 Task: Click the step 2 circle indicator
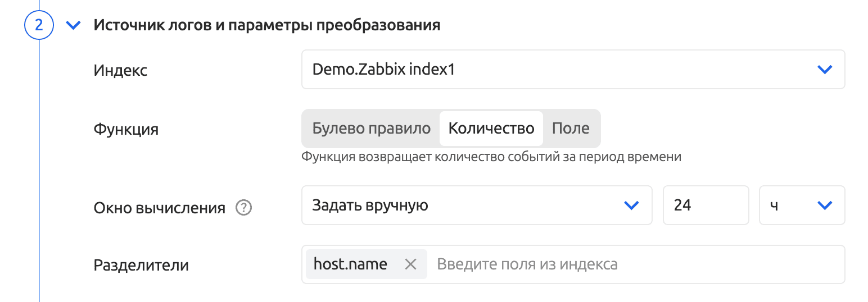click(x=39, y=26)
